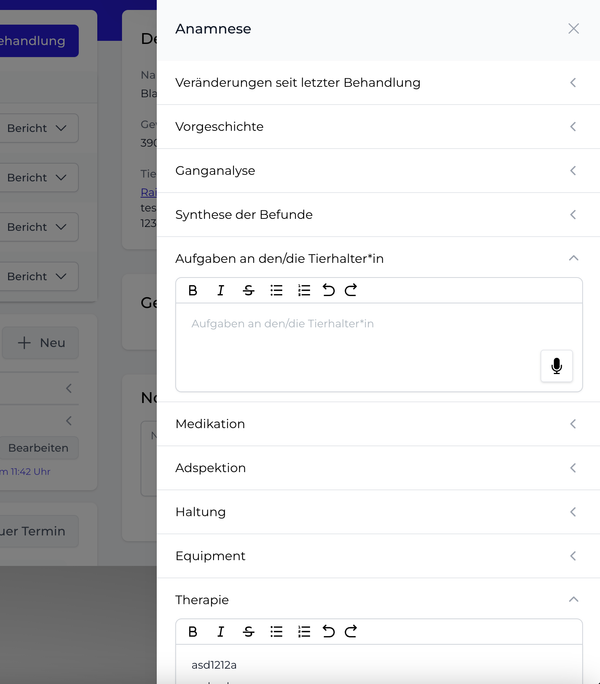This screenshot has height=684, width=600.
Task: Undo in Aufgaben editor toolbar
Action: click(329, 290)
